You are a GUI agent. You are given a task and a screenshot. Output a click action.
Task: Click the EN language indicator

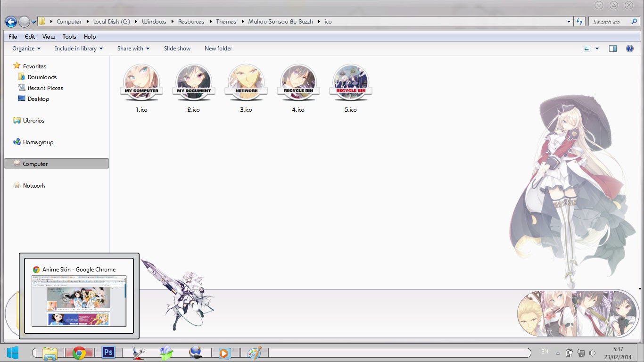(x=545, y=352)
